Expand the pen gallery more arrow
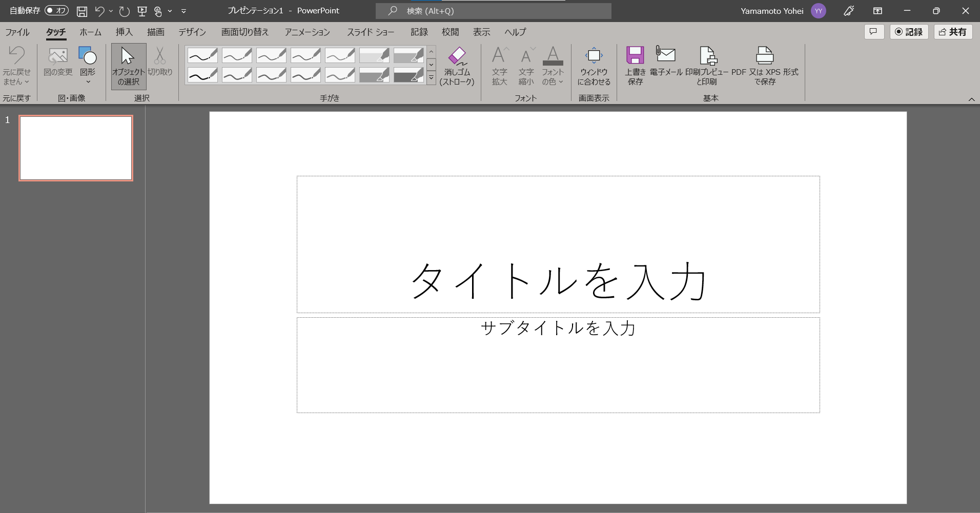Viewport: 980px width, 513px height. [x=431, y=78]
